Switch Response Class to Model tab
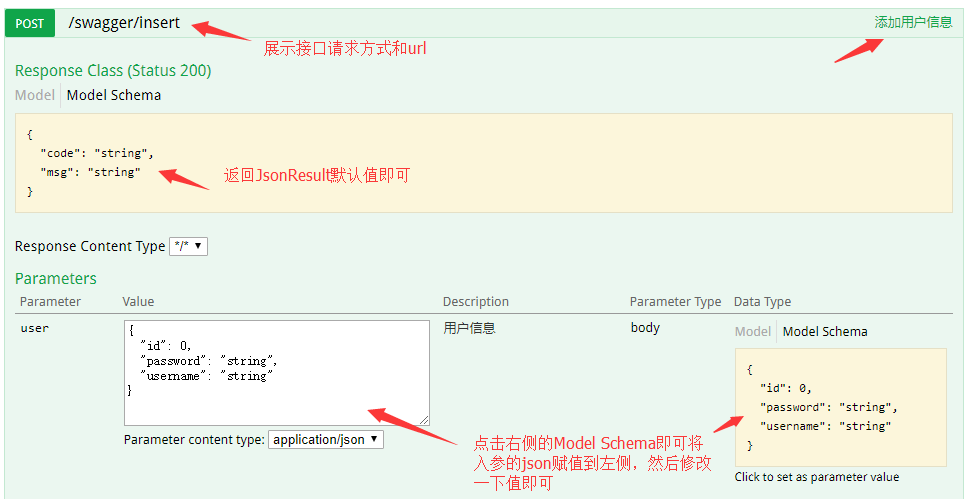Viewport: 970px width, 499px height. pyautogui.click(x=35, y=95)
